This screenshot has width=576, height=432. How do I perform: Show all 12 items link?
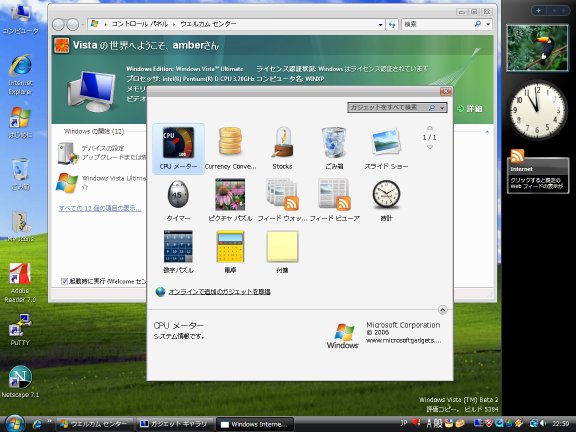point(100,208)
